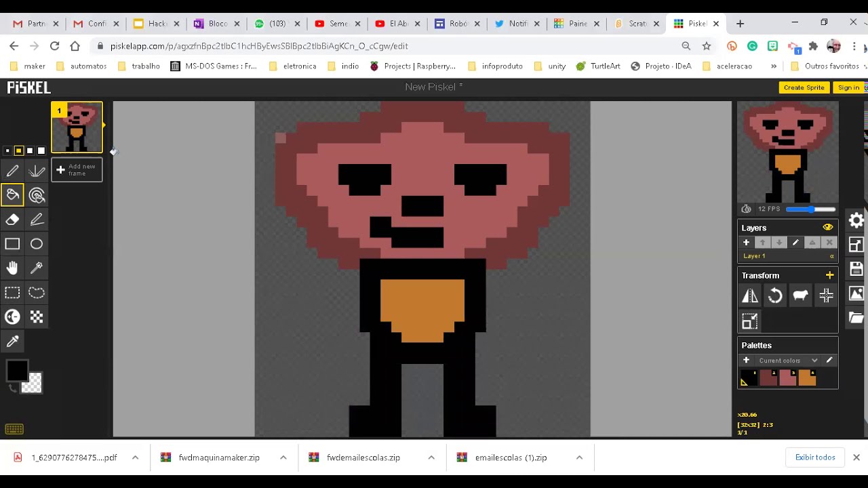Open the Import folder icon
Image resolution: width=868 pixels, height=488 pixels.
tap(856, 318)
